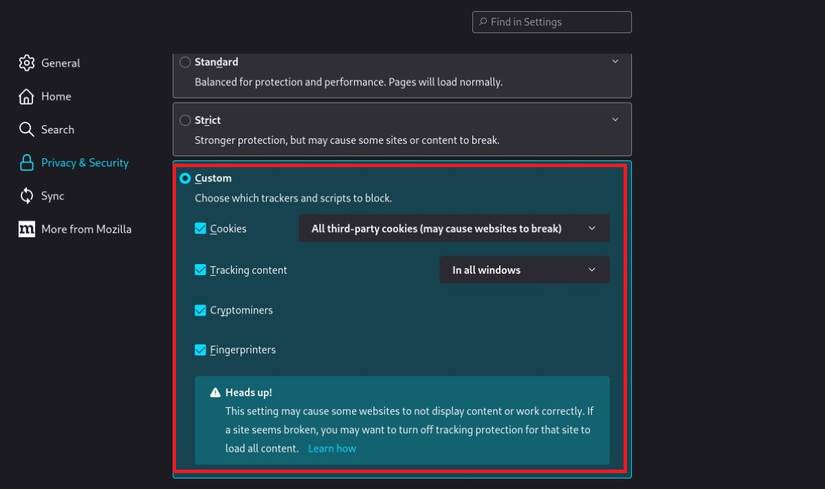Image resolution: width=825 pixels, height=489 pixels.
Task: Click the Home house icon
Action: pos(27,96)
